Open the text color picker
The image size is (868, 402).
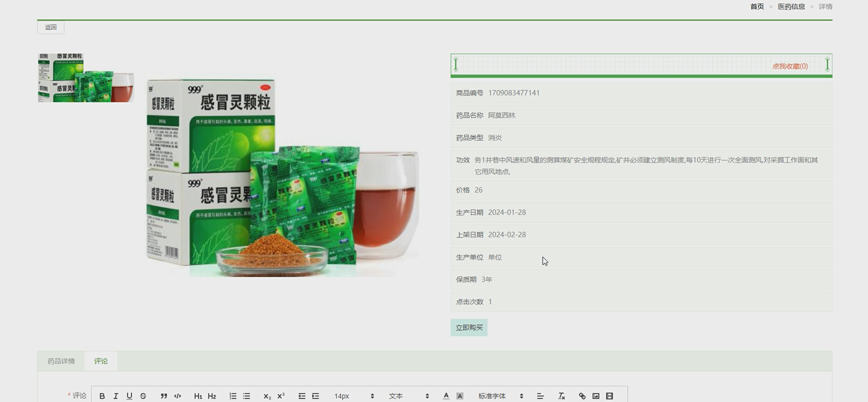click(x=446, y=396)
